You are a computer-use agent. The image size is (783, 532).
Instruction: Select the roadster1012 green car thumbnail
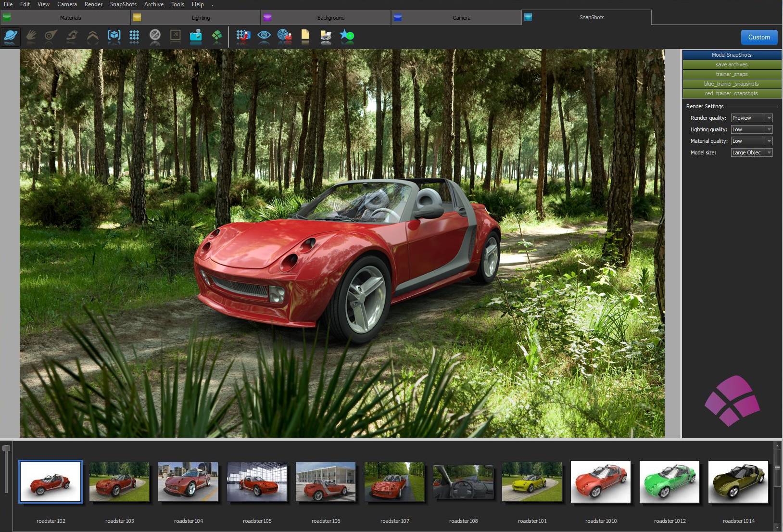pyautogui.click(x=669, y=482)
